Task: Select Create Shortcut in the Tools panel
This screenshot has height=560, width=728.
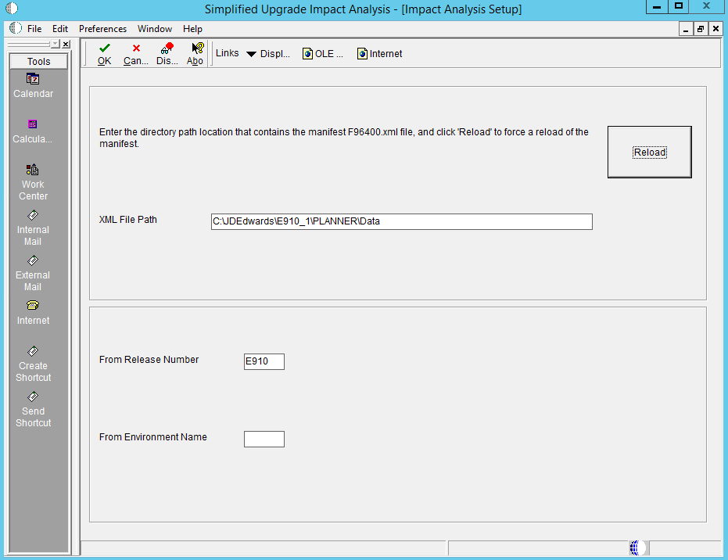Action: pyautogui.click(x=33, y=364)
